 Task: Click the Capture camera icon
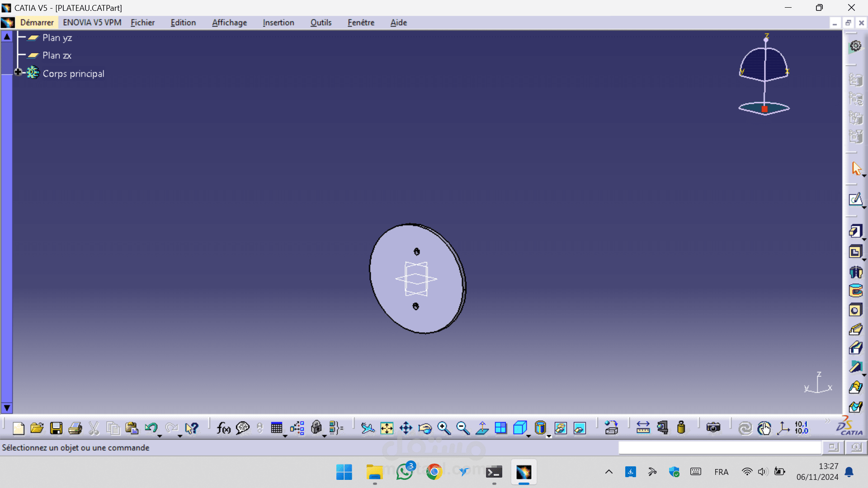tap(713, 428)
